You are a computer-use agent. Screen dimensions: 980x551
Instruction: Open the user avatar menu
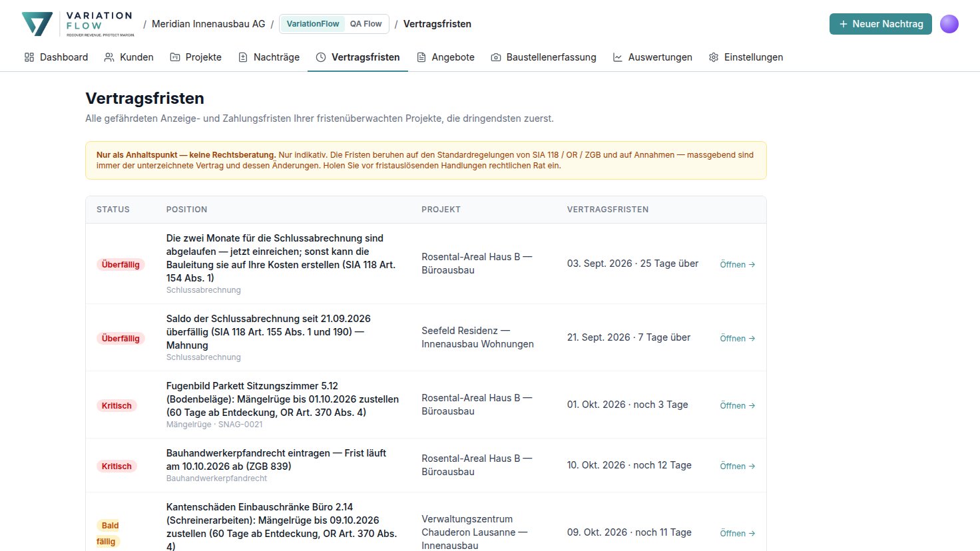pyautogui.click(x=949, y=24)
